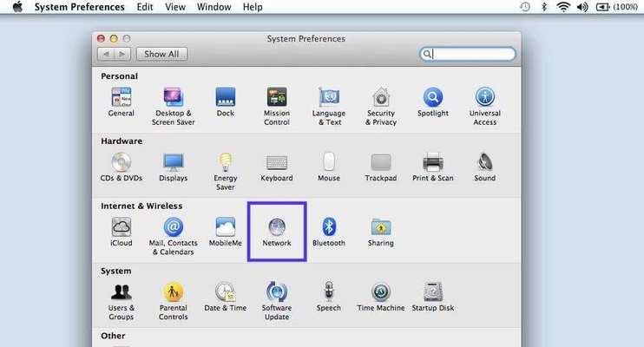Open the Help menu
Screen dimensions: 644x347
pos(253,7)
